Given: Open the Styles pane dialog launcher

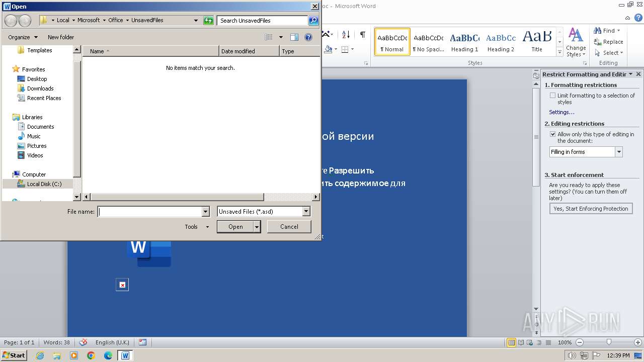Looking at the screenshot, I should [x=585, y=63].
